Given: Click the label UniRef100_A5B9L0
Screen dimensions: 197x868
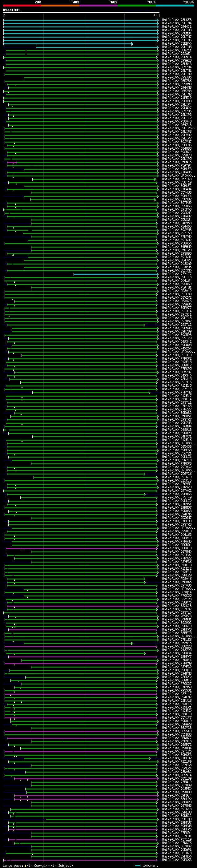Looking at the screenshot, I should [176, 741].
